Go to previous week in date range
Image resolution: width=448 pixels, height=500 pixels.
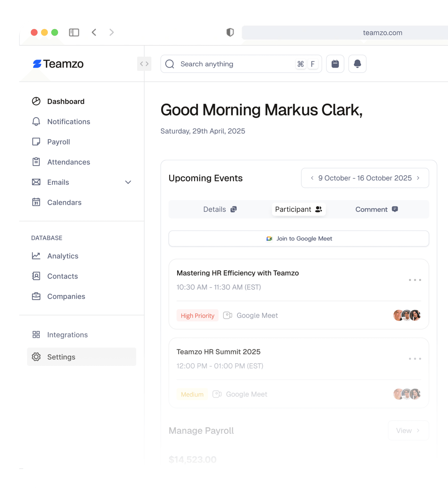312,178
